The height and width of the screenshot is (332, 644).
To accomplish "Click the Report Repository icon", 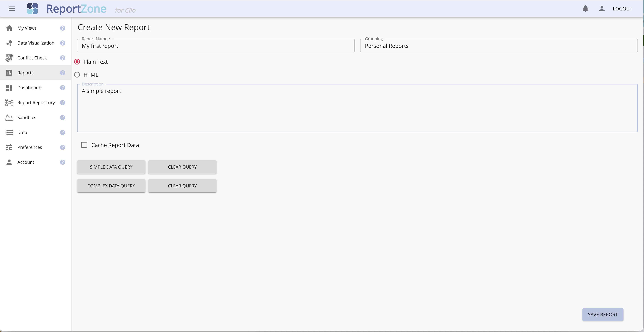I will pos(9,103).
